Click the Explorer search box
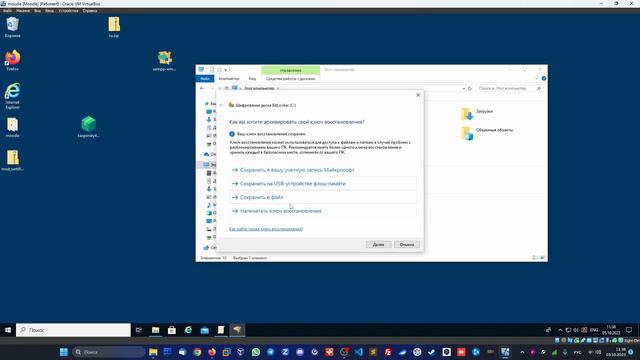Image resolution: width=640 pixels, height=360 pixels. [x=510, y=88]
